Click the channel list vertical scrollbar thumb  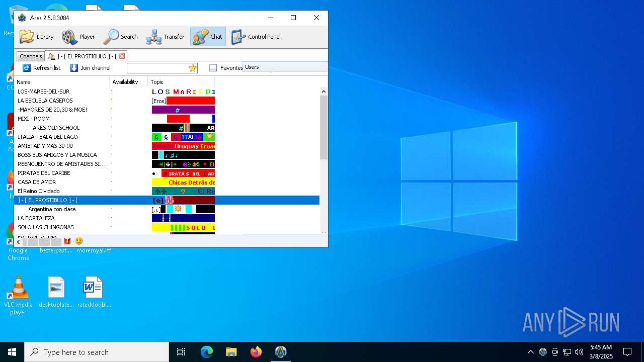pyautogui.click(x=324, y=128)
